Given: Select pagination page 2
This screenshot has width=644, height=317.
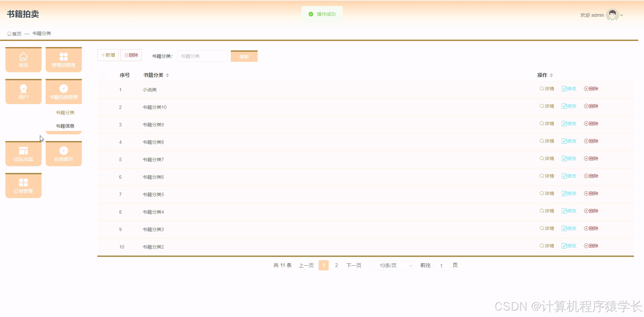Looking at the screenshot, I should pos(336,265).
